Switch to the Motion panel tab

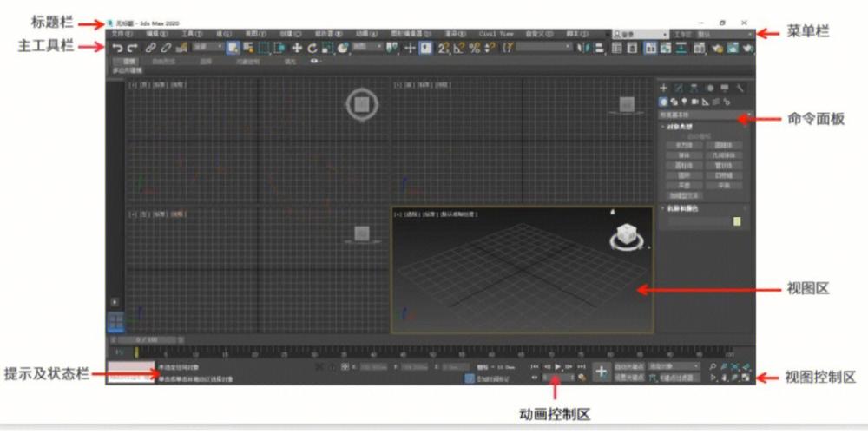pos(710,88)
